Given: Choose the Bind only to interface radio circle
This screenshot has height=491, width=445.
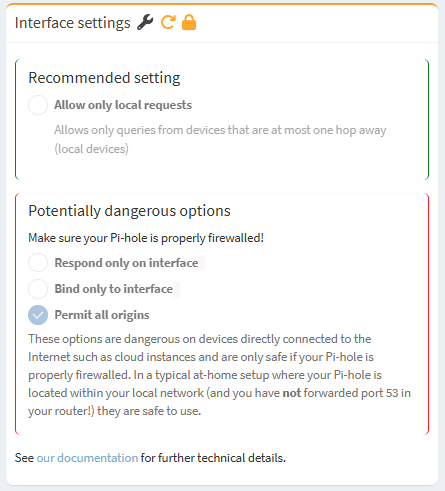Looking at the screenshot, I should click(38, 289).
